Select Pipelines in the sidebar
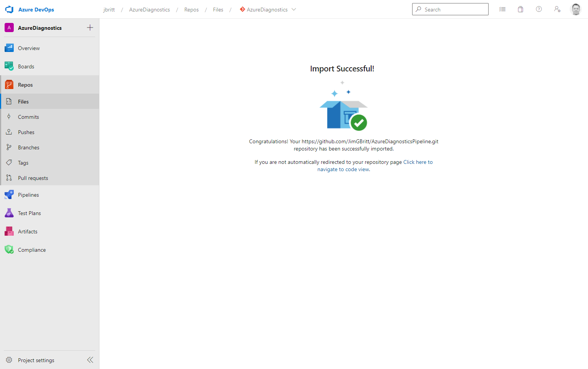This screenshot has height=369, width=588. coord(28,195)
